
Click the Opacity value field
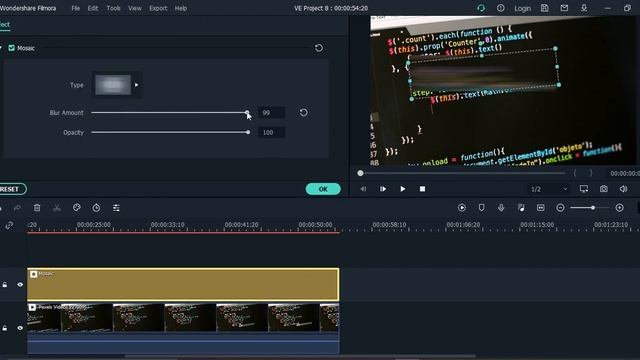coord(271,133)
